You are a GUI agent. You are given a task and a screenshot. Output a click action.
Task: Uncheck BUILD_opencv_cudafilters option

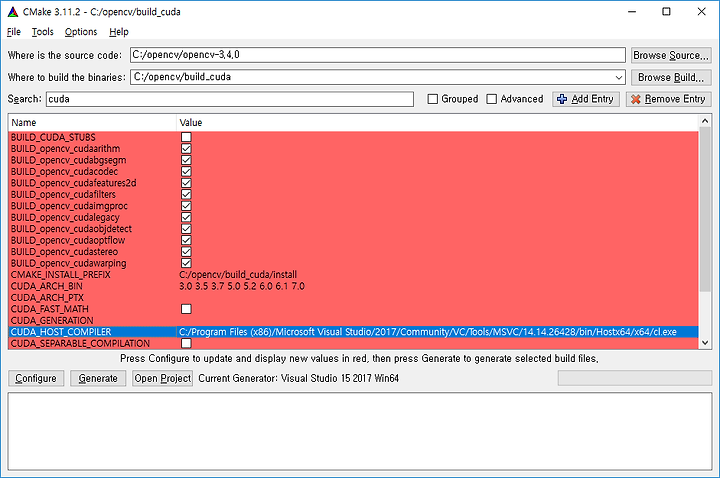186,195
